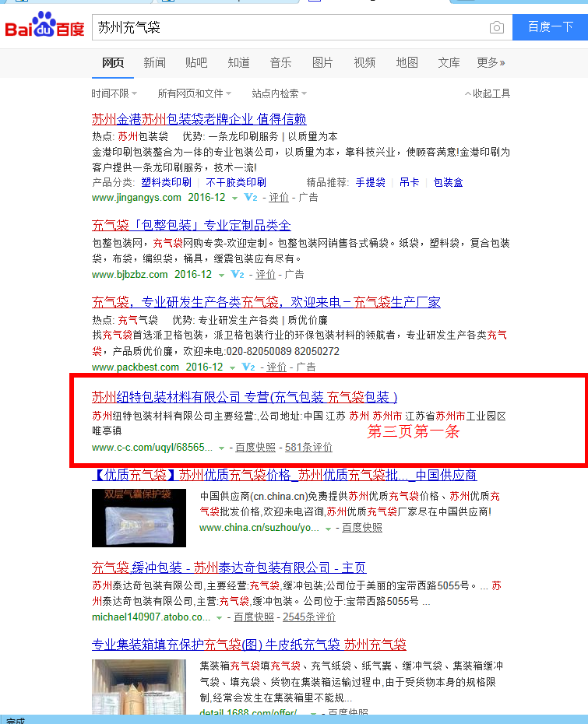This screenshot has height=724, width=588.
Task: Open 百度快照 for c-c.com result
Action: pyautogui.click(x=255, y=448)
